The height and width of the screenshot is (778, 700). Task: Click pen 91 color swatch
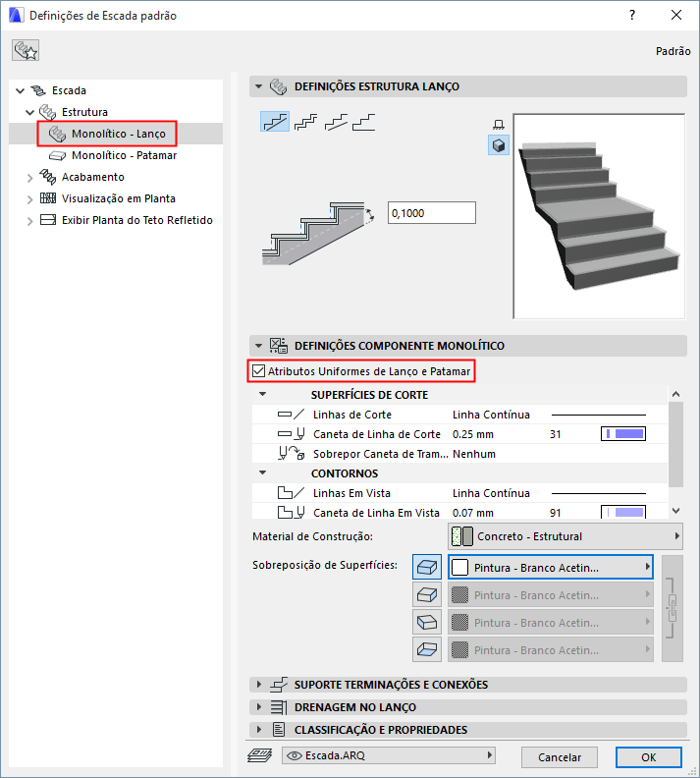click(x=623, y=513)
